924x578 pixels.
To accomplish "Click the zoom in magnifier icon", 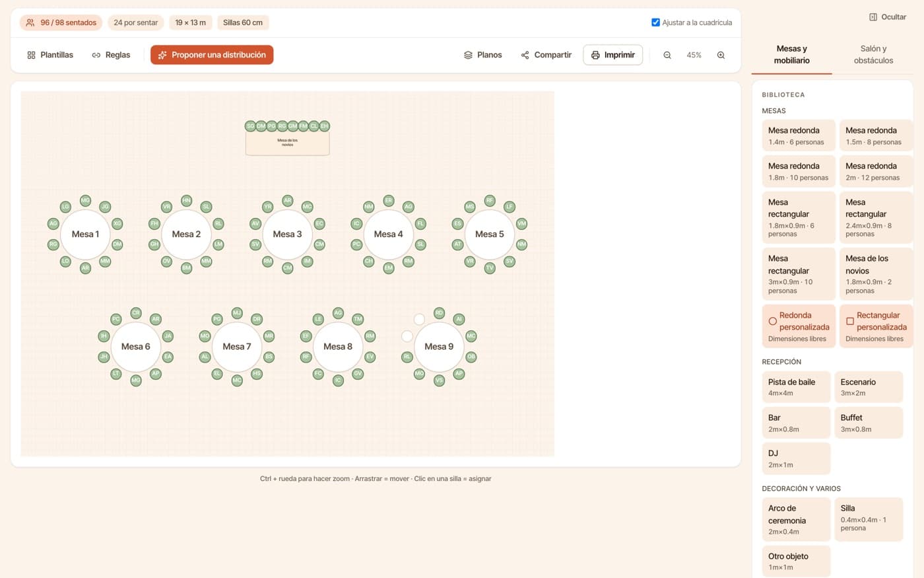I will [721, 55].
